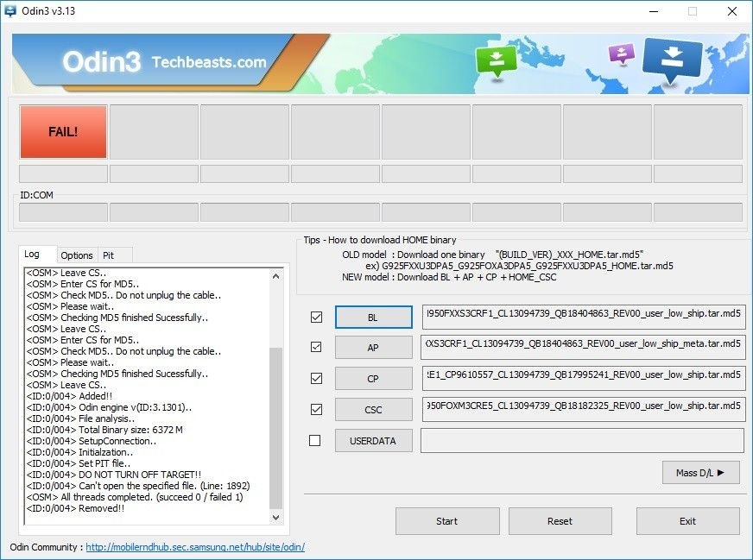Select log line "DO NOT TURN OFF TARGET!!"
This screenshot has height=560, width=753.
(x=113, y=475)
